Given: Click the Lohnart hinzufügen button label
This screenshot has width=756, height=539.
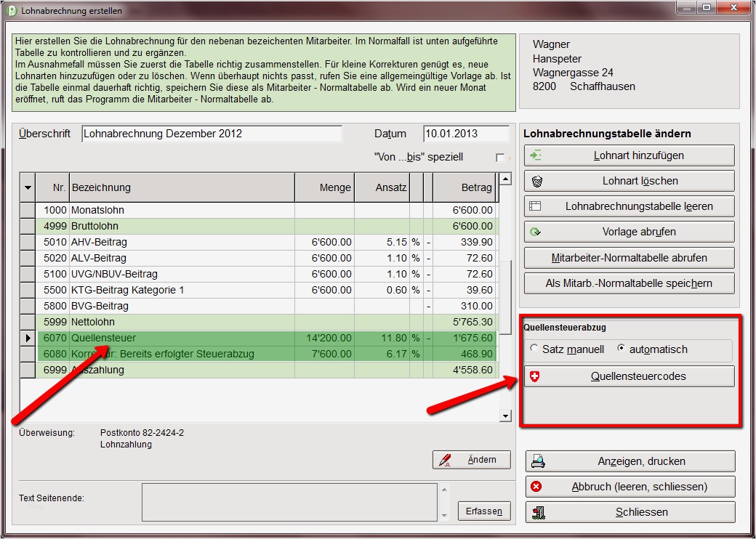Looking at the screenshot, I should click(638, 155).
